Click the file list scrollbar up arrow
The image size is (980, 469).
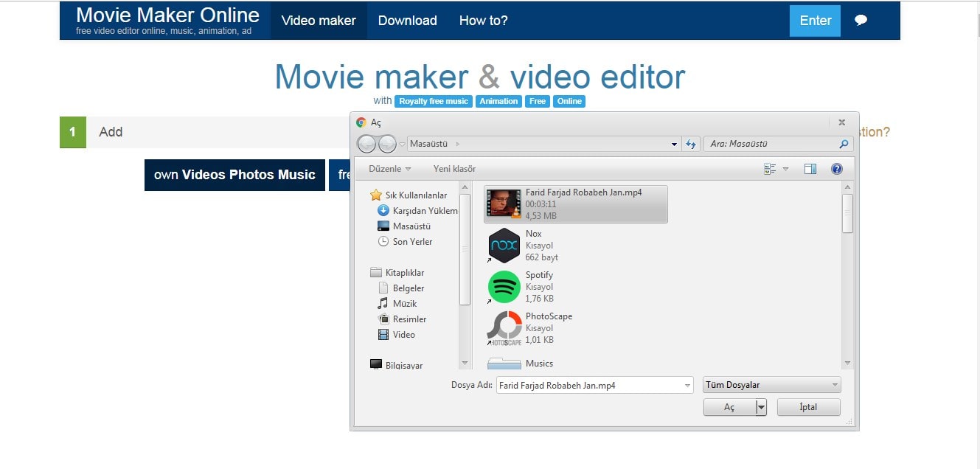(x=847, y=187)
